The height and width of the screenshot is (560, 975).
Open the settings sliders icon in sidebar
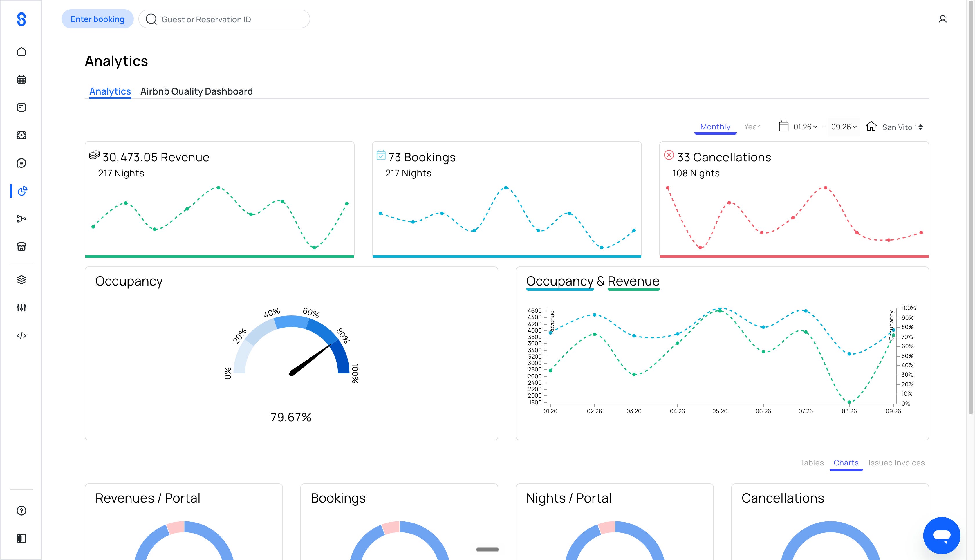tap(21, 307)
